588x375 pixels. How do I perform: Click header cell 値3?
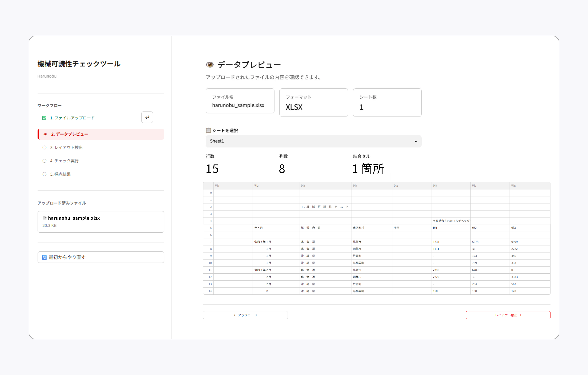(530, 228)
